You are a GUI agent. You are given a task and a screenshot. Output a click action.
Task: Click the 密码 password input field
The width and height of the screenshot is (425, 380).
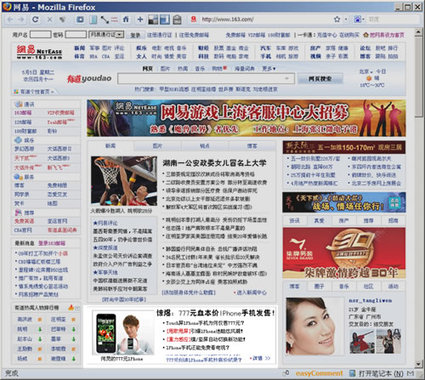[76, 35]
